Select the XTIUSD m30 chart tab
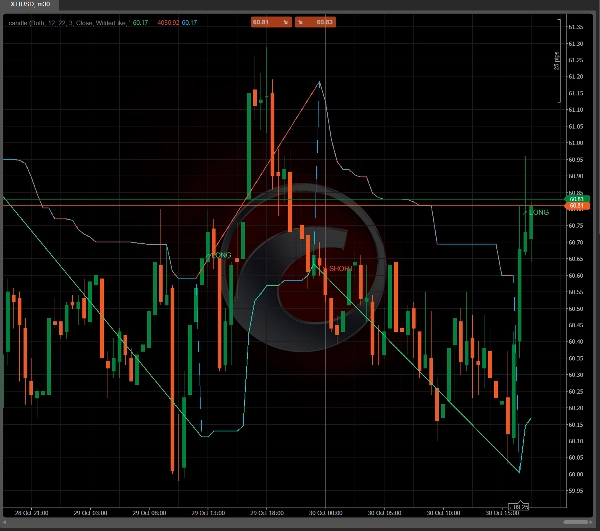Screen dimensions: 600x531 pyautogui.click(x=29, y=4)
